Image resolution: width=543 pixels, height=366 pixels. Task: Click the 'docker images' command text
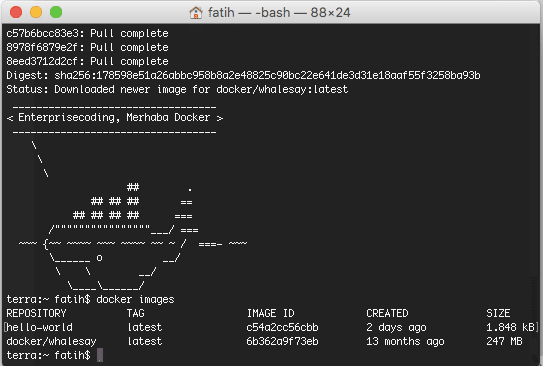(135, 299)
